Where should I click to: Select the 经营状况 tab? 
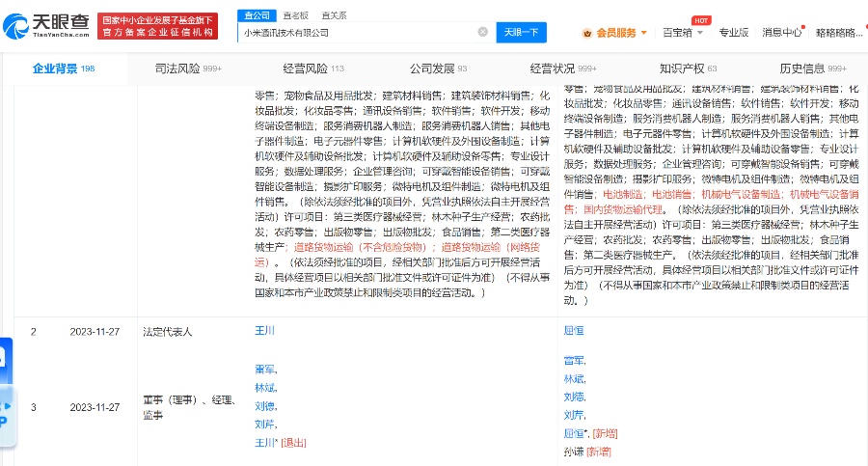pos(563,69)
